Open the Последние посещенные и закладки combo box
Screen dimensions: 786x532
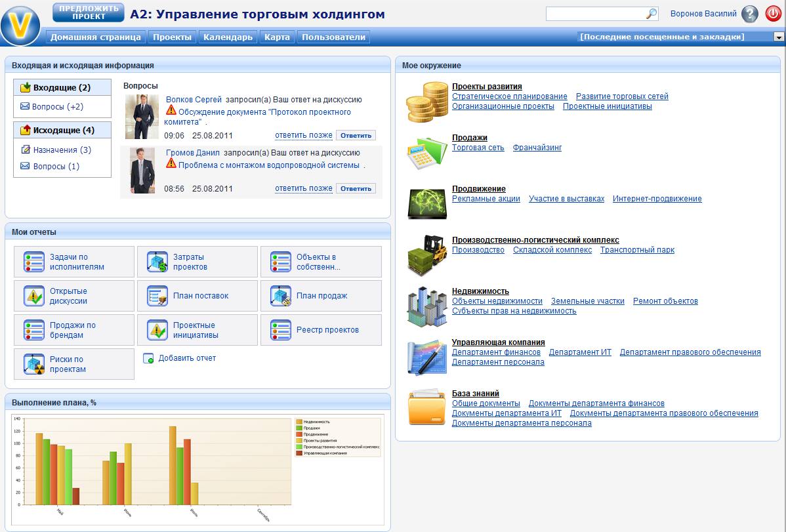click(x=681, y=37)
